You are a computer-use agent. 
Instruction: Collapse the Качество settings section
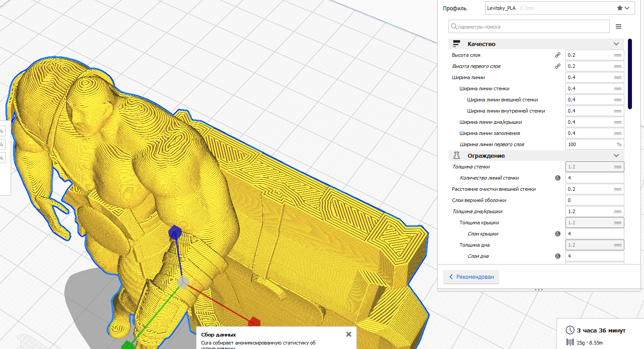tap(616, 44)
